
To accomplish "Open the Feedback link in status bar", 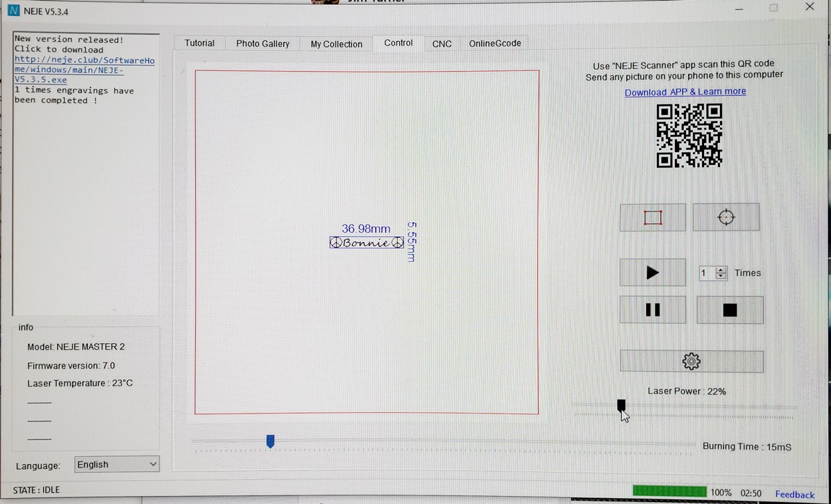I will pyautogui.click(x=794, y=494).
